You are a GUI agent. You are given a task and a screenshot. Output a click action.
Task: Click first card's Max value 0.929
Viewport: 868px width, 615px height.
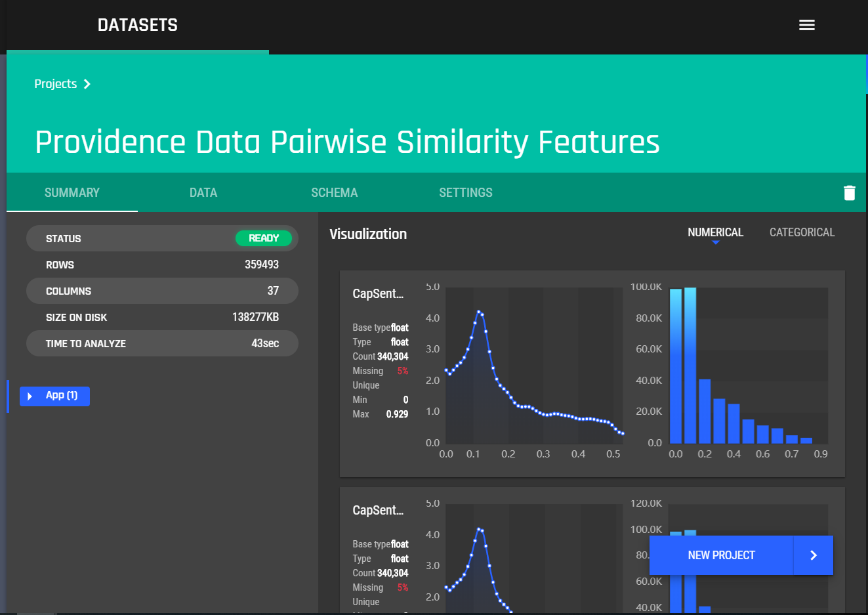pyautogui.click(x=397, y=414)
